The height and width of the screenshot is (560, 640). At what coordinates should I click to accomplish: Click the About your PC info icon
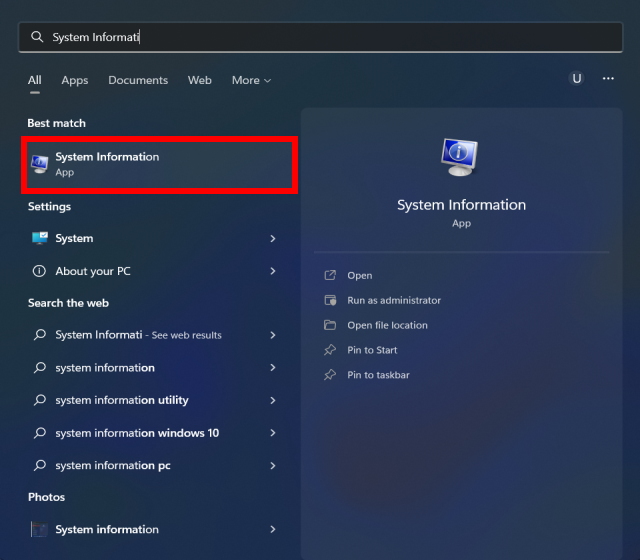tap(40, 271)
